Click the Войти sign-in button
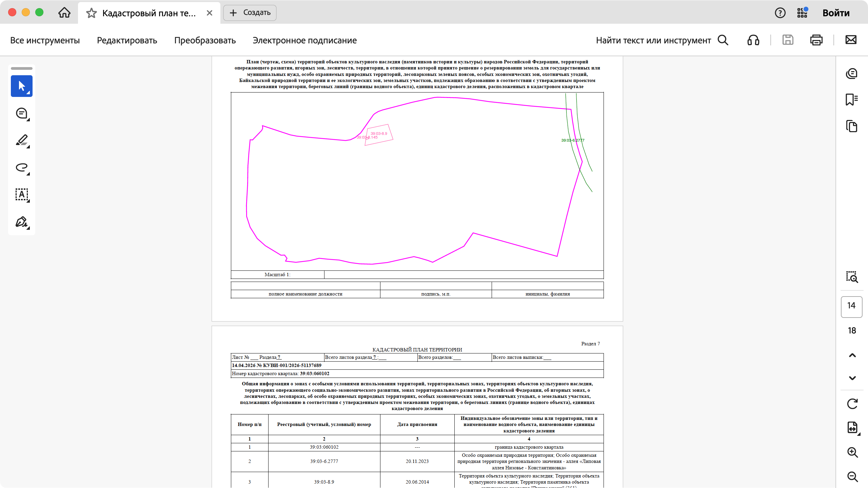 [x=836, y=13]
